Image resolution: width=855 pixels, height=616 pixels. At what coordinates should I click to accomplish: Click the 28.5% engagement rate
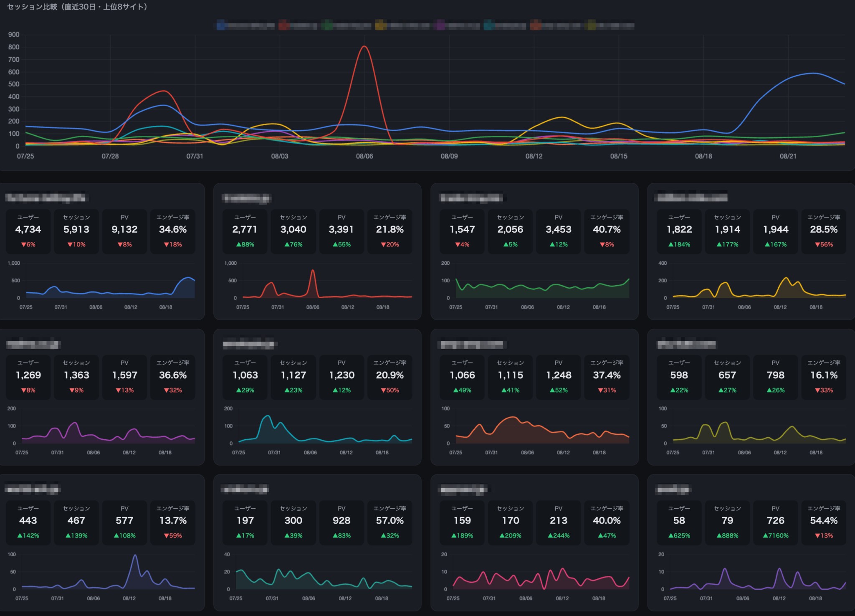(x=824, y=229)
